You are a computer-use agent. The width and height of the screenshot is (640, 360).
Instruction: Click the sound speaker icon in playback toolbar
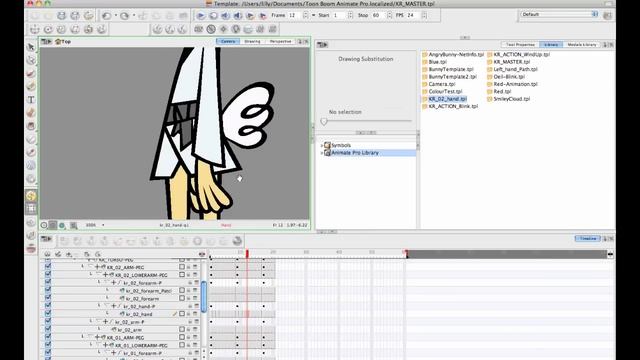click(x=225, y=16)
